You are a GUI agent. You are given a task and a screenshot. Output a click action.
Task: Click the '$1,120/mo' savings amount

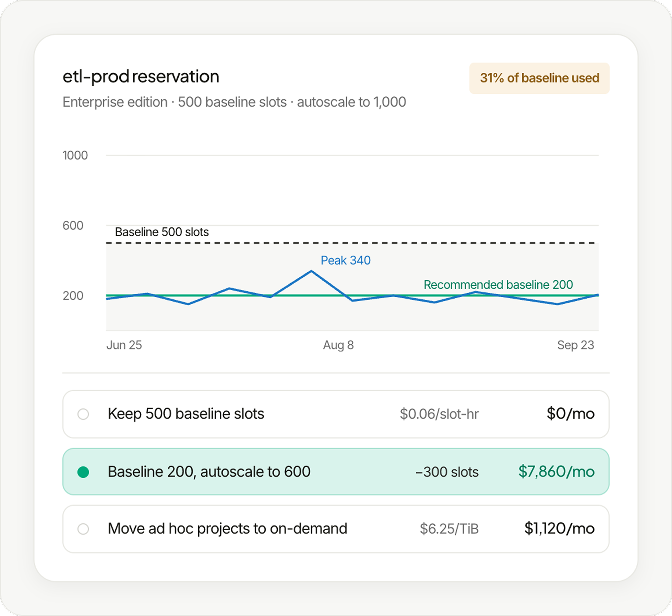(560, 529)
